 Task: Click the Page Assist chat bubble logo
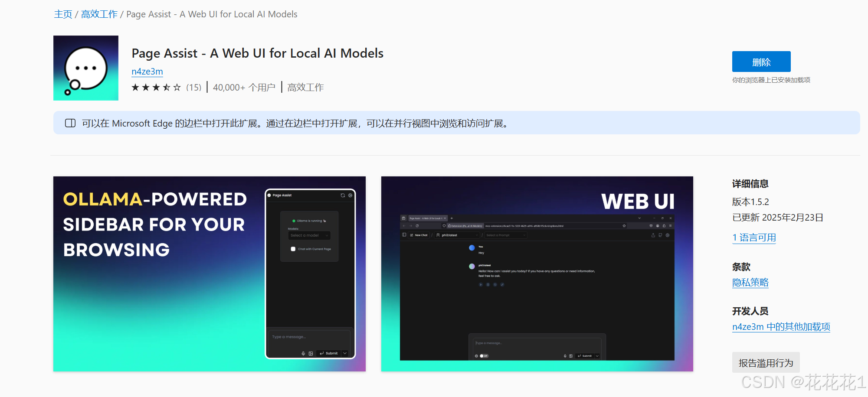click(x=86, y=68)
